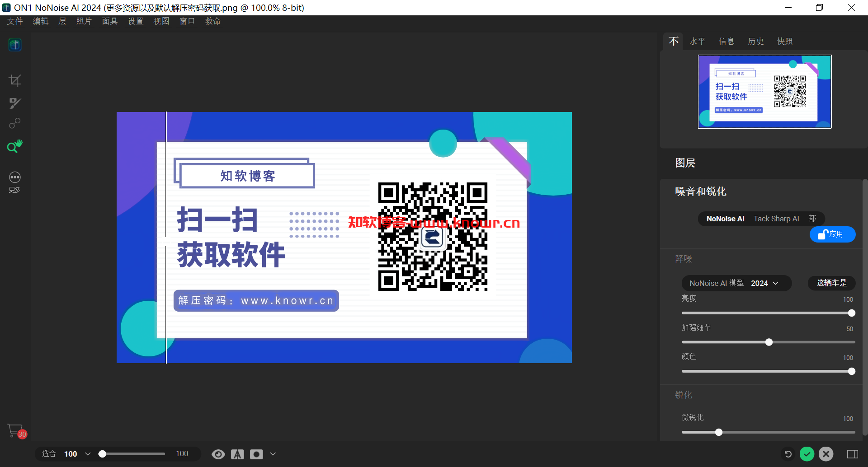Click the before/after split divider line
This screenshot has height=467, width=868.
click(166, 238)
